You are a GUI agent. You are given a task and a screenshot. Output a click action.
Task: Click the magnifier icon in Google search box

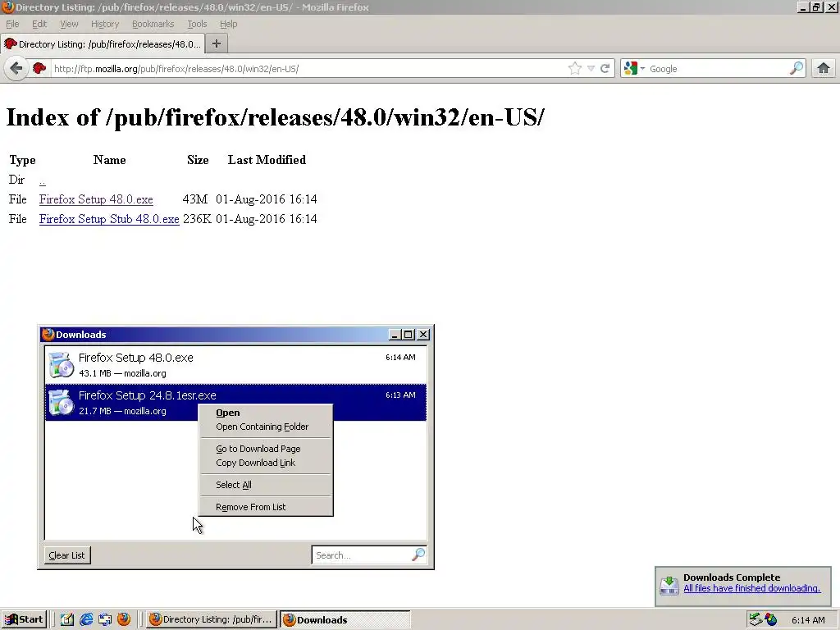click(797, 68)
